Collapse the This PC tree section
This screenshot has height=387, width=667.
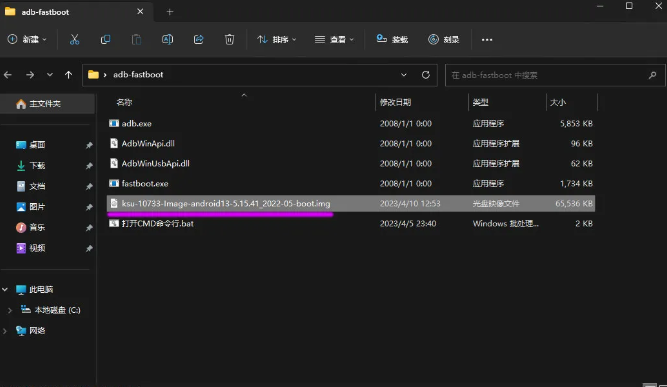coord(5,290)
